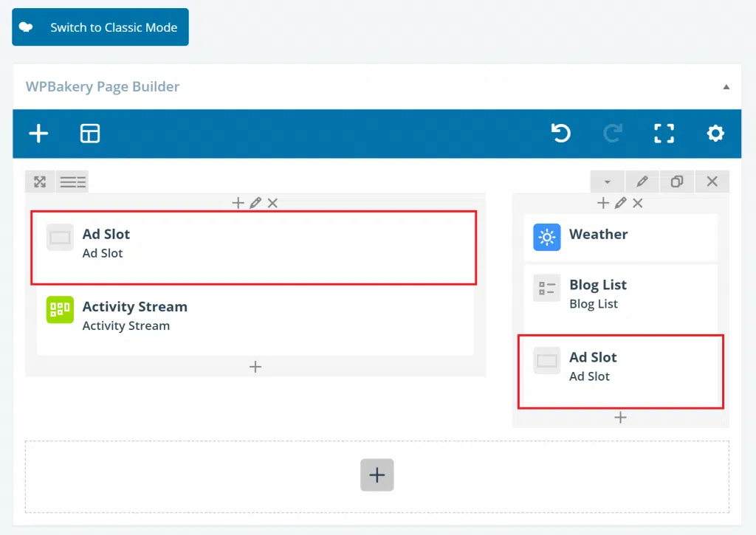Delete the right column with its X icon
Viewport: 756px width, 535px height.
(638, 203)
